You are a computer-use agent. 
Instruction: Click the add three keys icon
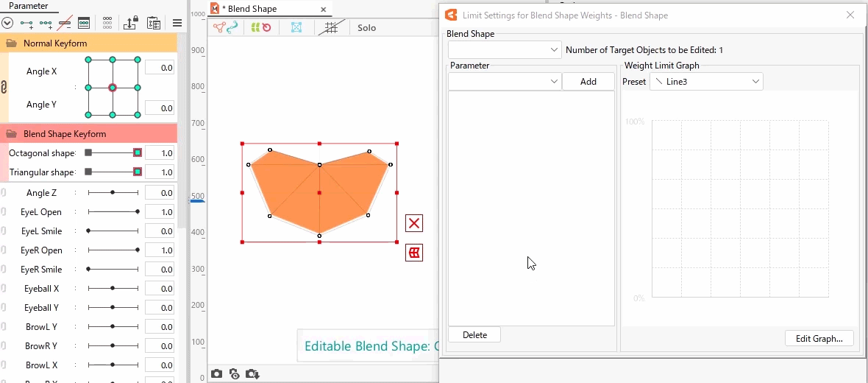[46, 23]
